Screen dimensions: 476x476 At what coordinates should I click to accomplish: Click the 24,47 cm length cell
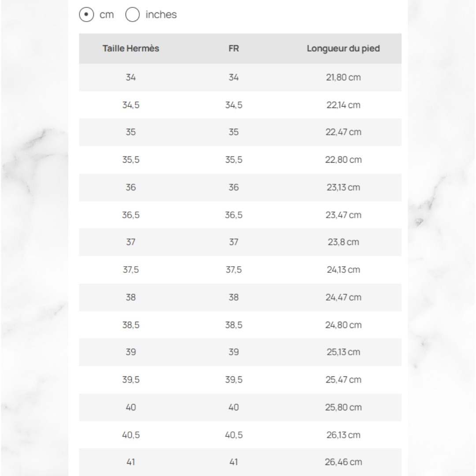pyautogui.click(x=343, y=297)
